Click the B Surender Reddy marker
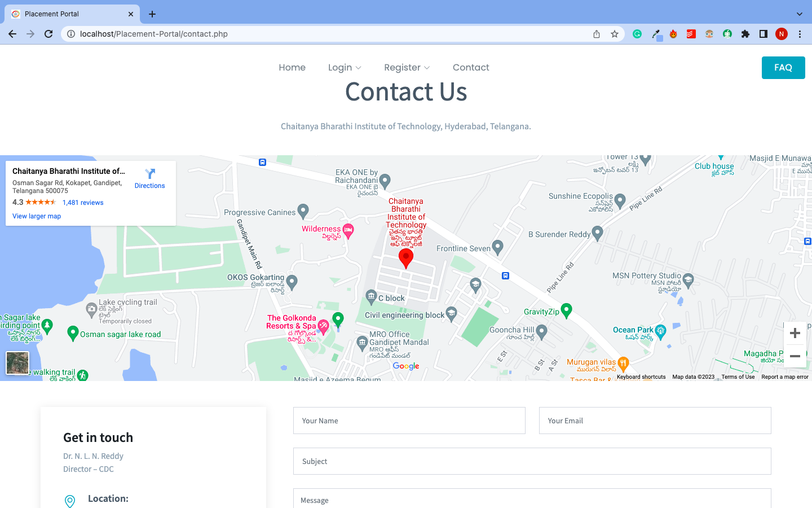The width and height of the screenshot is (812, 508). 598,233
